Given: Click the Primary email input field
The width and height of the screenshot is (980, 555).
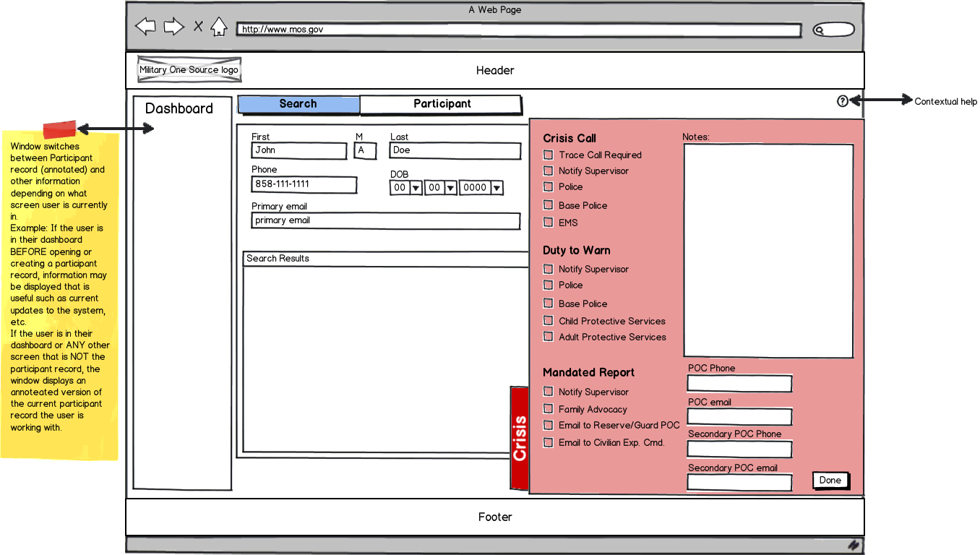Looking at the screenshot, I should coord(385,221).
